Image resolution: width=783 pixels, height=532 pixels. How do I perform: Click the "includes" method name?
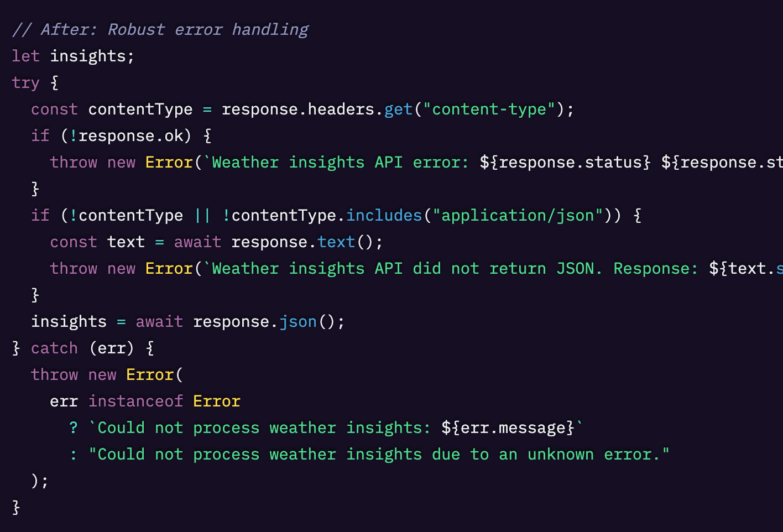tap(384, 215)
